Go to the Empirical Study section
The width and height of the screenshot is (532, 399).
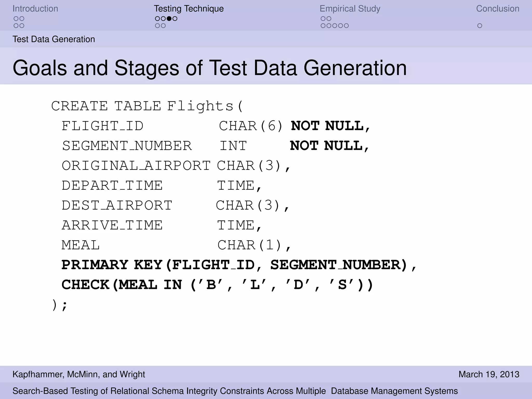350,9
